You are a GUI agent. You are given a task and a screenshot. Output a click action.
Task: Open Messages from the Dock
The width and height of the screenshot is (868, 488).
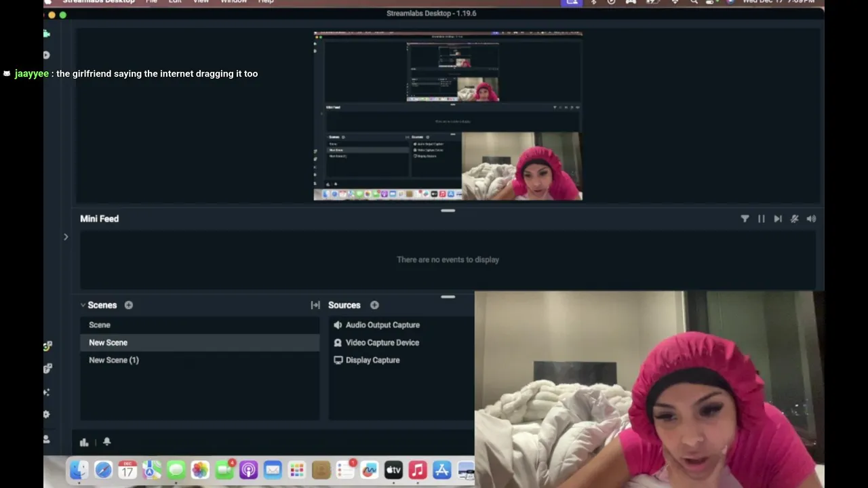[176, 470]
